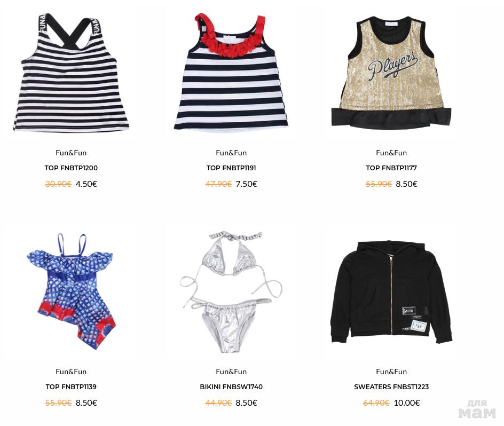This screenshot has width=504, height=426.
Task: Click Fun&Fun brand above BIKINI FNBSW1740
Action: [x=231, y=372]
